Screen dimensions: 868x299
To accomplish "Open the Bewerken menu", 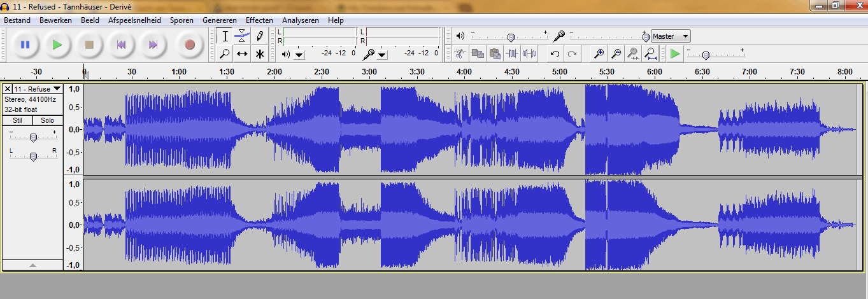I will (x=55, y=20).
